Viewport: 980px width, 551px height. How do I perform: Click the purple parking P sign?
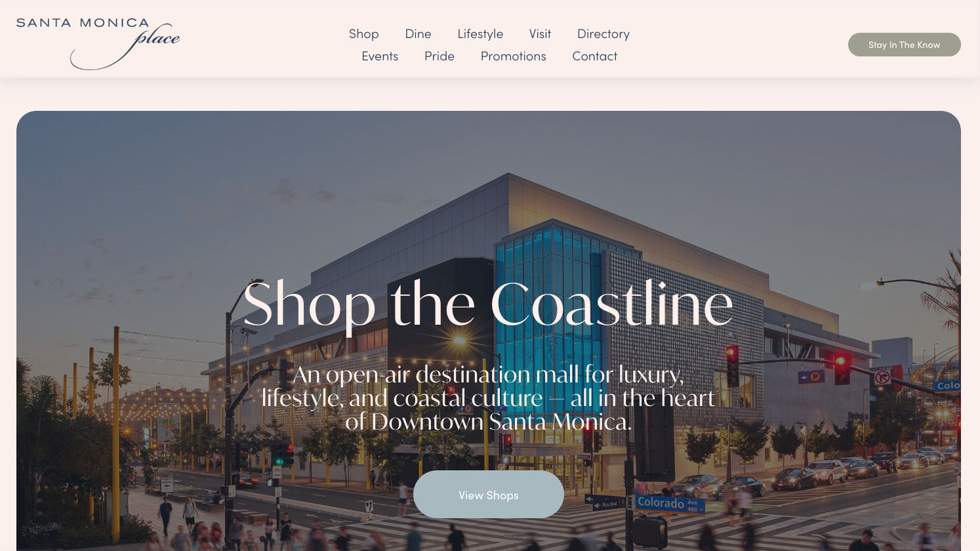point(812,377)
